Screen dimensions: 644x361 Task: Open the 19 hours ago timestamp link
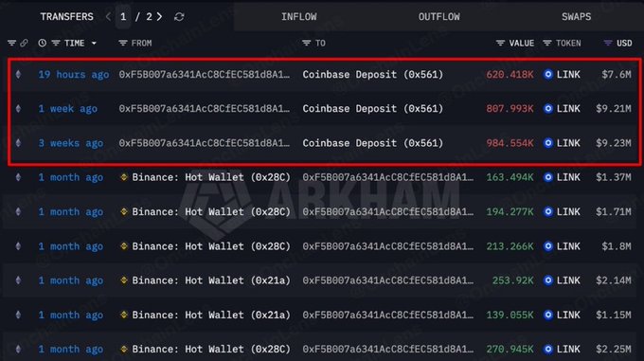tap(74, 74)
